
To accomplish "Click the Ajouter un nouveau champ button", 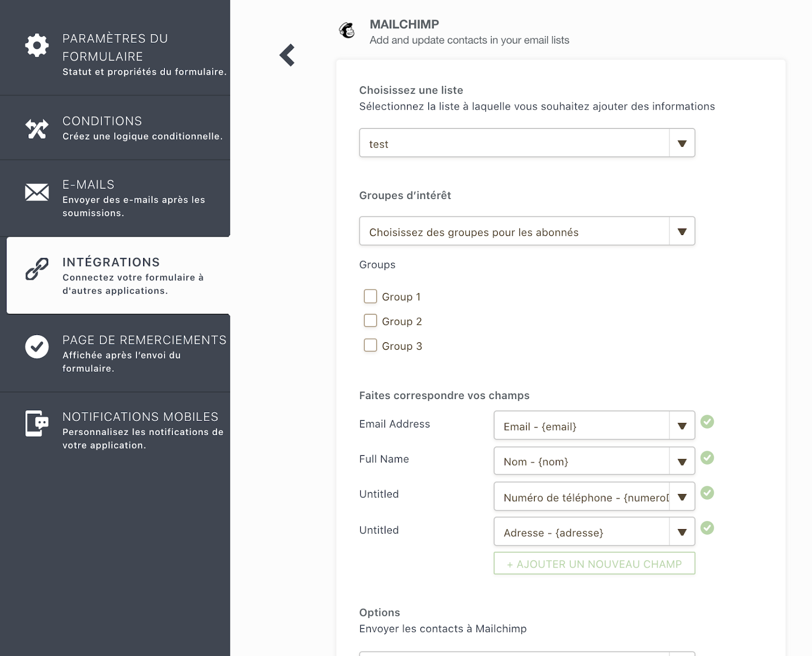I will click(x=594, y=564).
